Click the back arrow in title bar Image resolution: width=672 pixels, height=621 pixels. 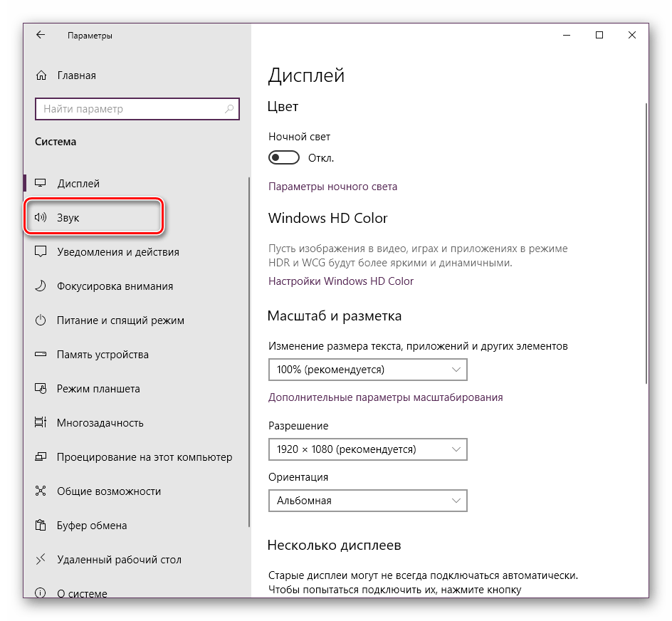(x=41, y=35)
